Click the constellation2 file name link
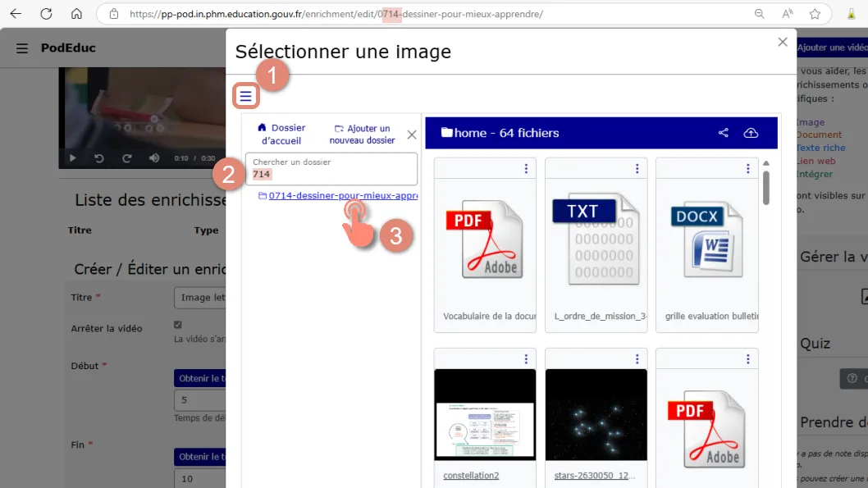The width and height of the screenshot is (868, 488). [x=471, y=475]
